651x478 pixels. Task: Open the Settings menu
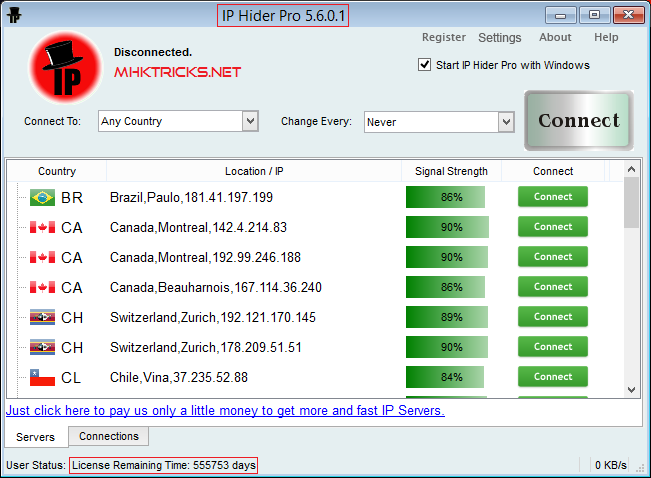499,38
